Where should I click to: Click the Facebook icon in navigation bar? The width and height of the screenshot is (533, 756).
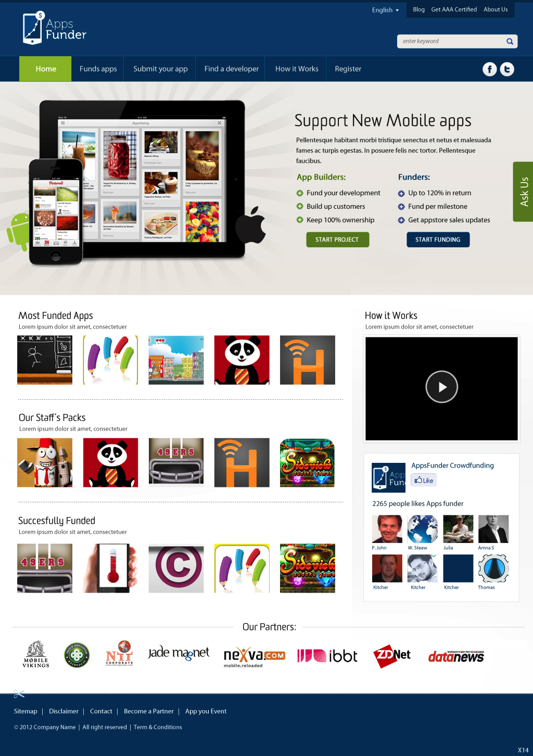click(x=490, y=69)
